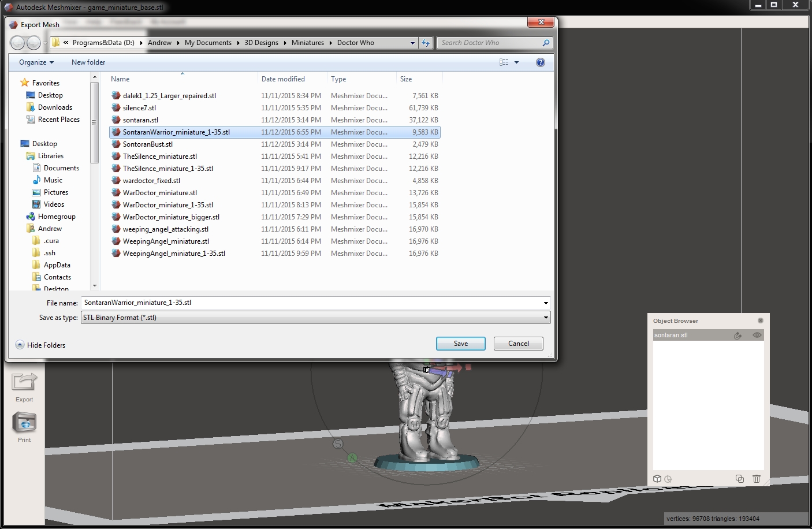Sort files by Size column header
This screenshot has height=529, width=812.
pos(419,79)
